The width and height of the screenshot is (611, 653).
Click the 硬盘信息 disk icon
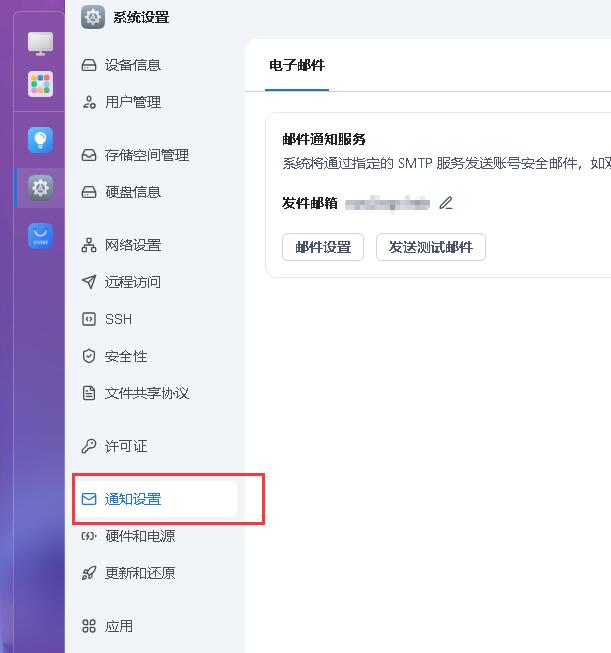89,192
